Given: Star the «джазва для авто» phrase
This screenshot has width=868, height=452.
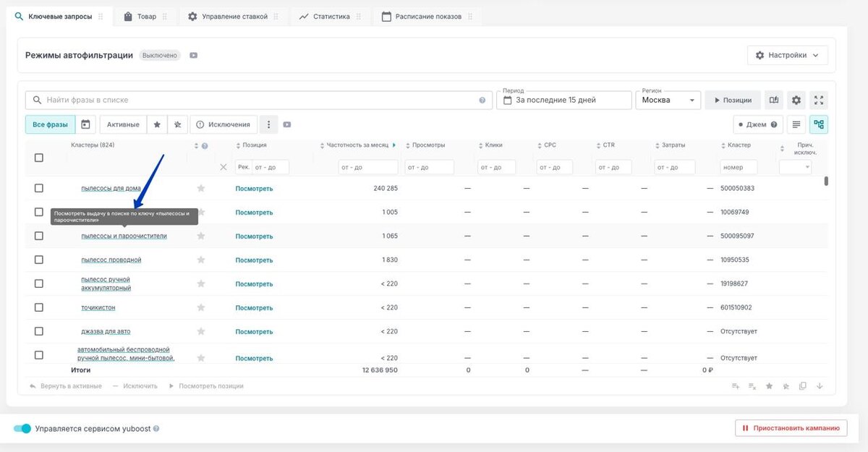Looking at the screenshot, I should click(x=201, y=331).
